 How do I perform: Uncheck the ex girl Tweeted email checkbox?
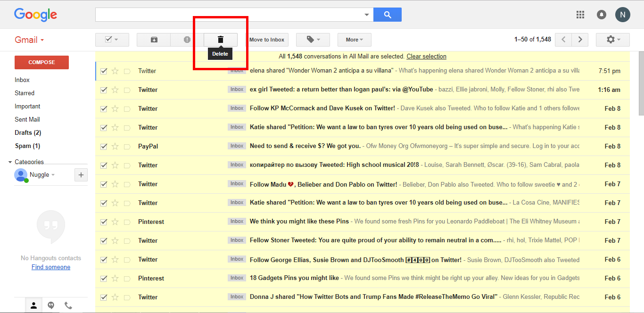(104, 90)
